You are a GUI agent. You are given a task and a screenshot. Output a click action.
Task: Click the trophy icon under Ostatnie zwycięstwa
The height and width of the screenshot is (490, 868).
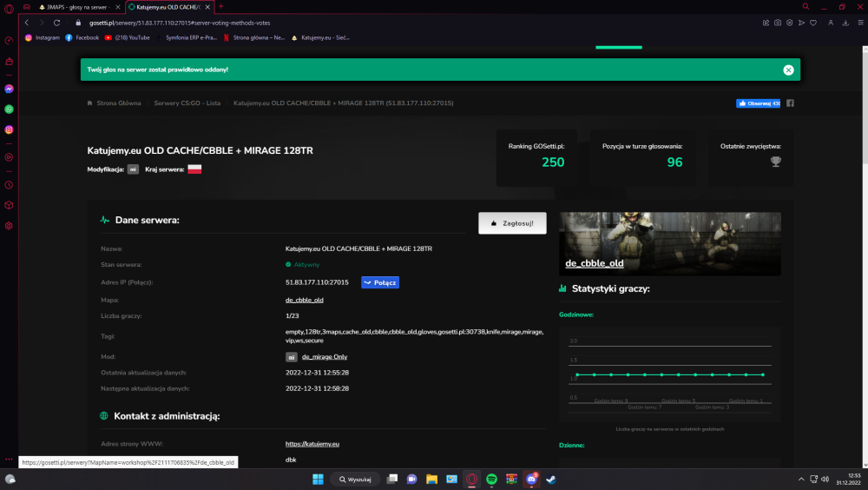pyautogui.click(x=775, y=162)
